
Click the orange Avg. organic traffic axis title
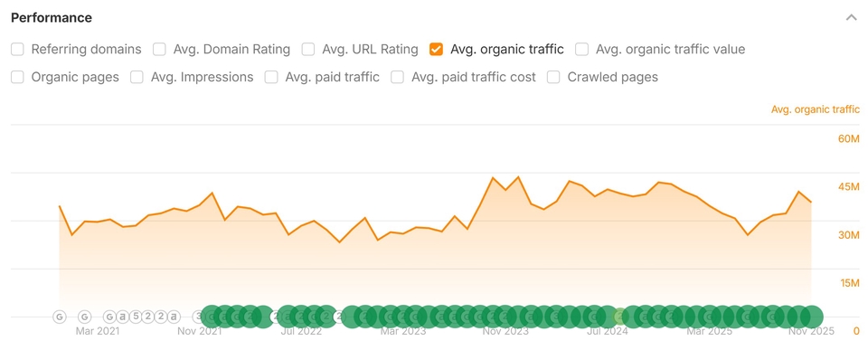[x=816, y=109]
